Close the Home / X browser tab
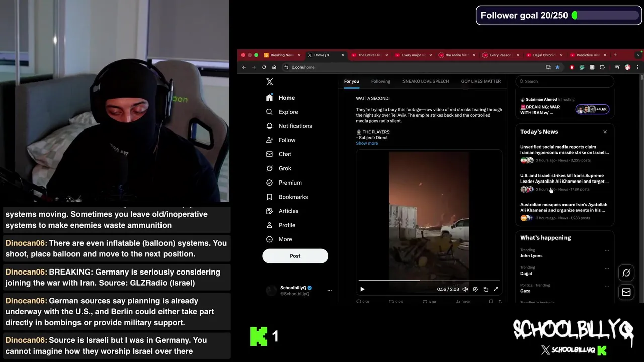644x362 pixels. click(x=343, y=55)
